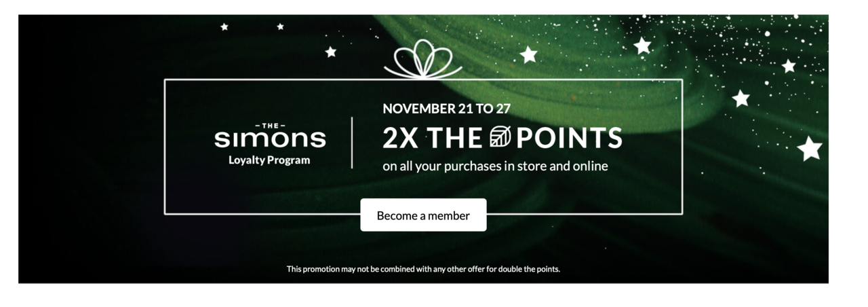Click the word POINTS in the headline
The image size is (868, 307).
point(569,138)
